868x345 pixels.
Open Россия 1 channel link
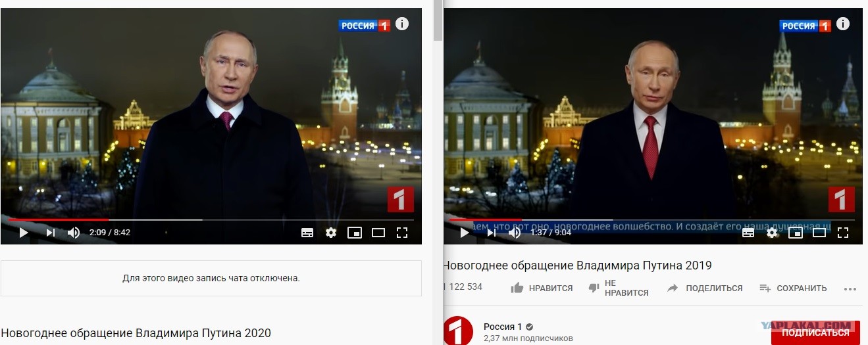click(x=503, y=327)
